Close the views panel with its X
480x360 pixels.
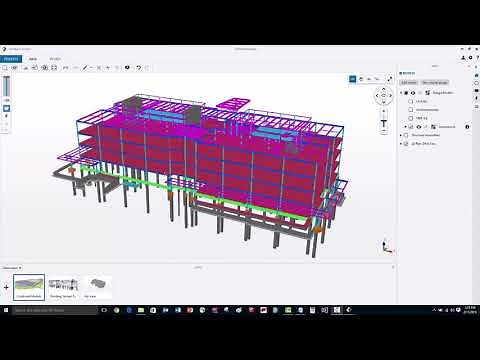pos(393,267)
